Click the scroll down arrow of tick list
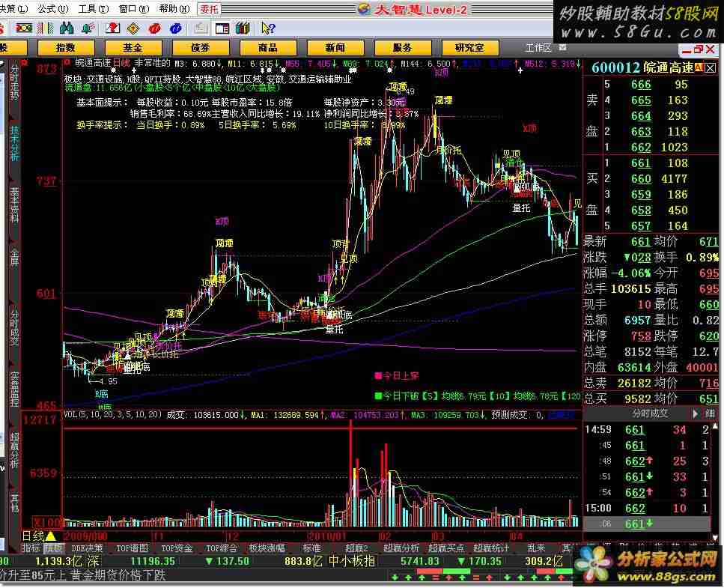The image size is (724, 588). coord(716,538)
